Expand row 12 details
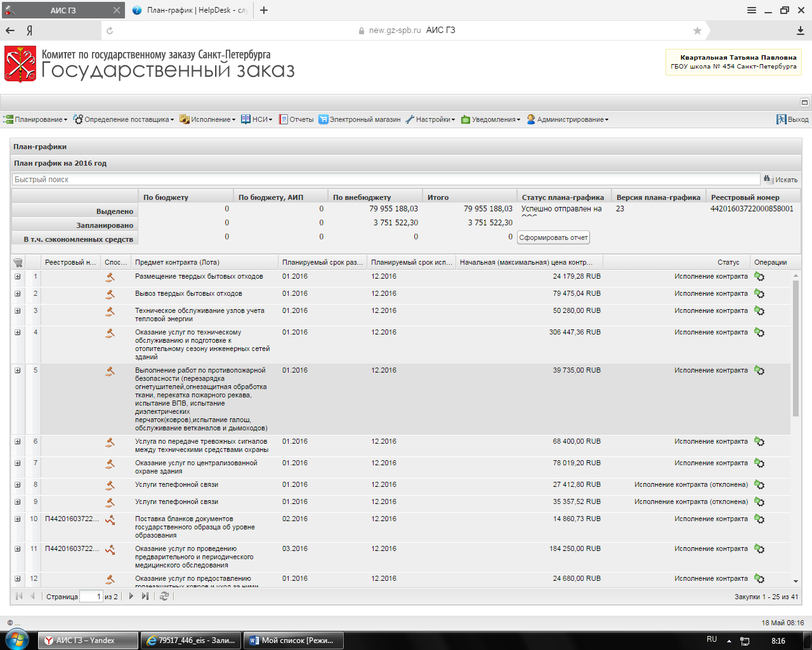Screen dimensions: 812x650 pos(18,579)
